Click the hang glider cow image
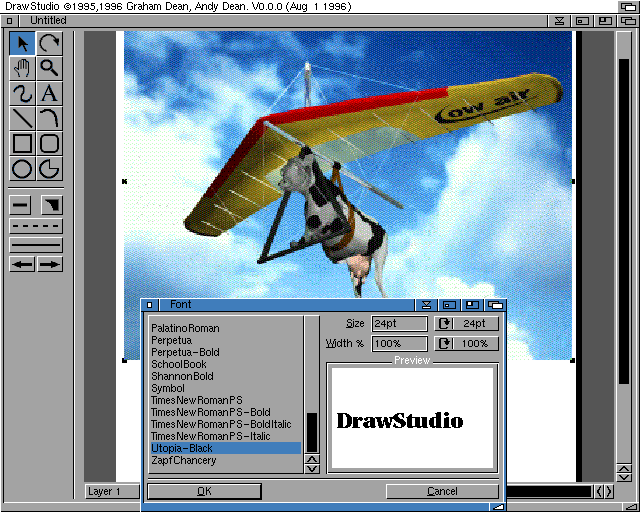The image size is (640, 512). (x=348, y=165)
